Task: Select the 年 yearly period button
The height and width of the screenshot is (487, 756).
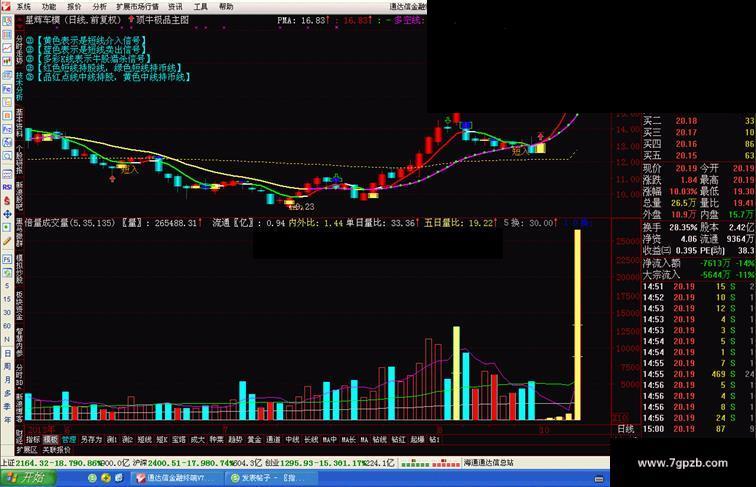Action: (x=7, y=420)
